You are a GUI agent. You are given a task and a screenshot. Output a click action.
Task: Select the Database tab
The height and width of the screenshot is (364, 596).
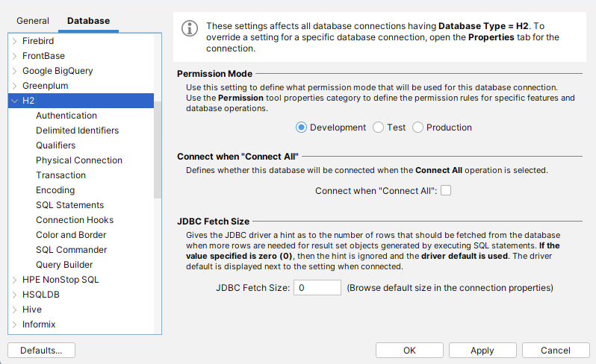pyautogui.click(x=88, y=21)
